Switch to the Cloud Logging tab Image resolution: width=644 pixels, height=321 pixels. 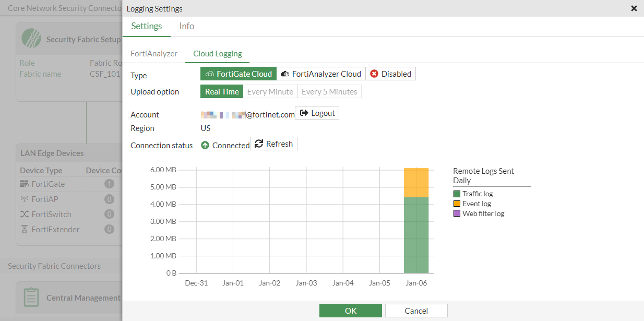point(217,53)
